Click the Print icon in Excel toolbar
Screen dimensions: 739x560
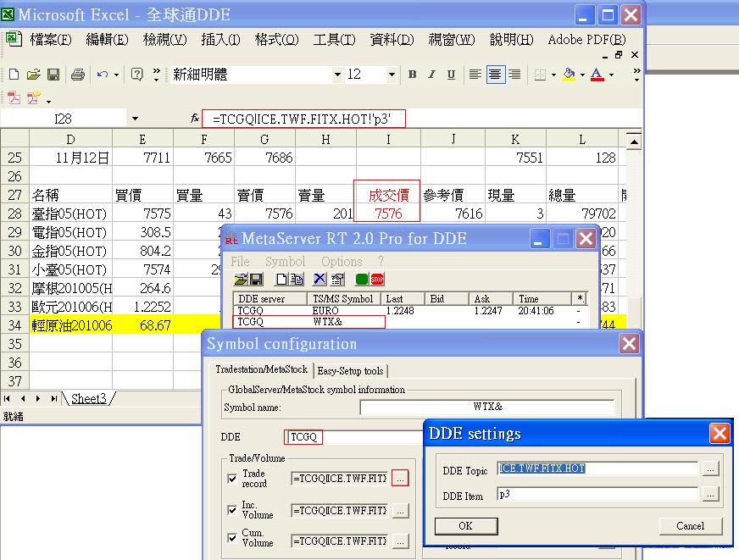pyautogui.click(x=78, y=75)
